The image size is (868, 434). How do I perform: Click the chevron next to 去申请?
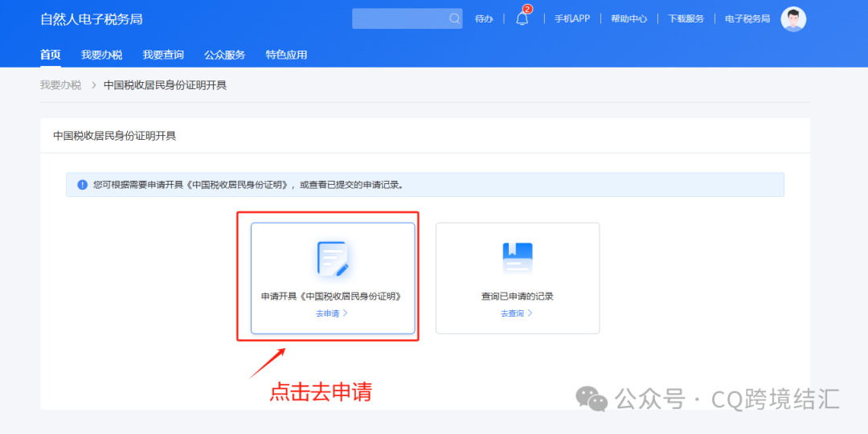coord(346,313)
